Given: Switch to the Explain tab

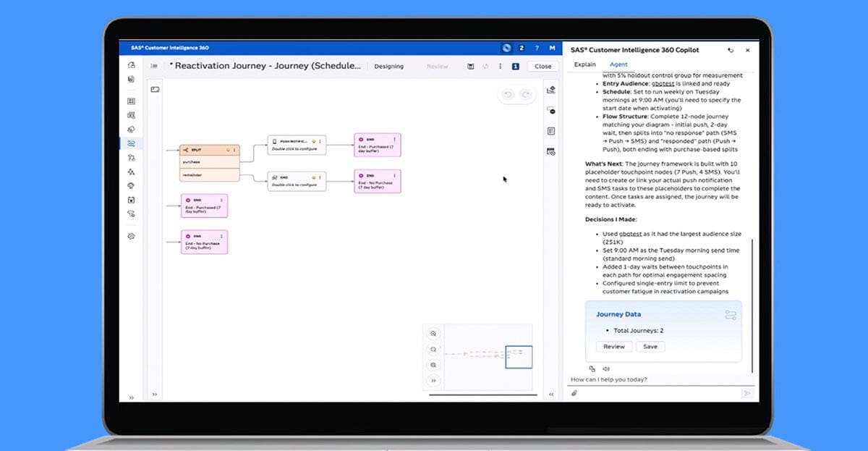Looking at the screenshot, I should 584,64.
